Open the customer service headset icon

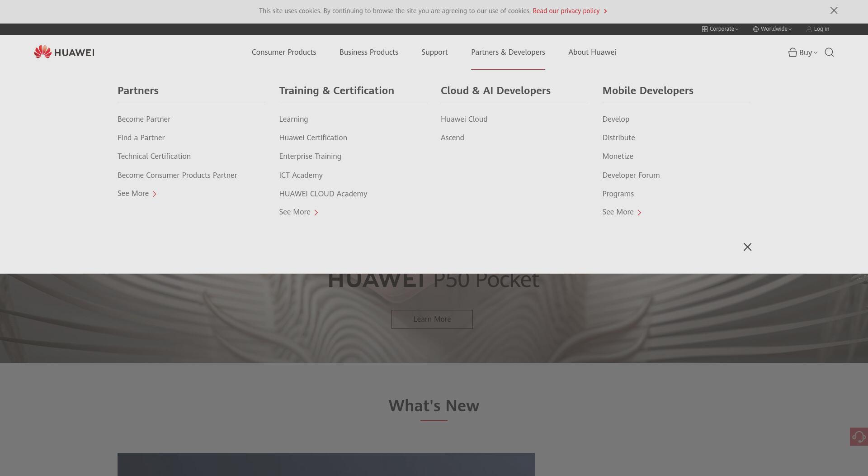(x=859, y=437)
